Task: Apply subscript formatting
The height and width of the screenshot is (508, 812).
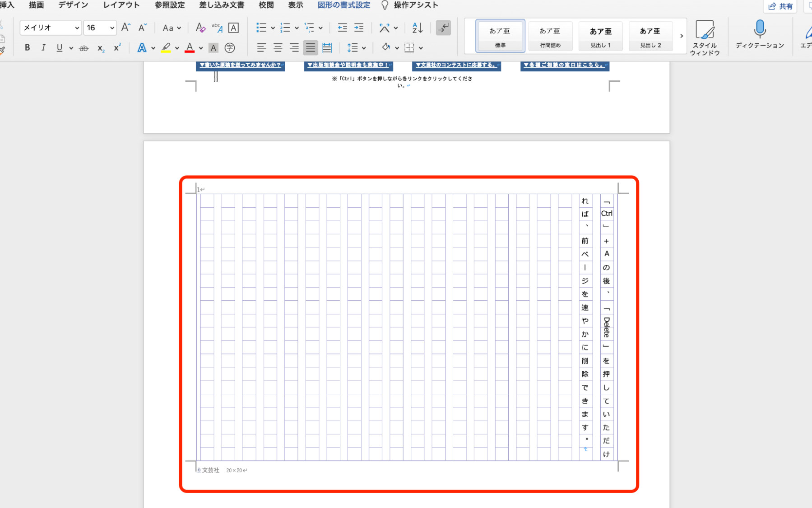Action: pos(100,47)
